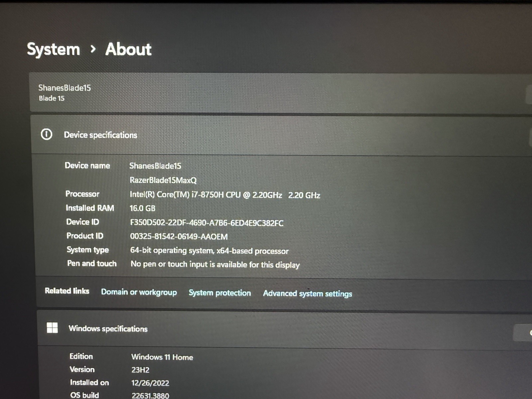Select the Intel Core i7-8750H processor value

pos(225,195)
